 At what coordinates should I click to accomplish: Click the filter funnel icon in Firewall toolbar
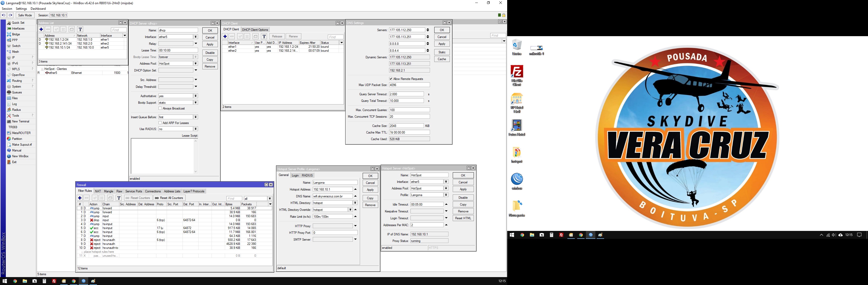[x=119, y=198]
